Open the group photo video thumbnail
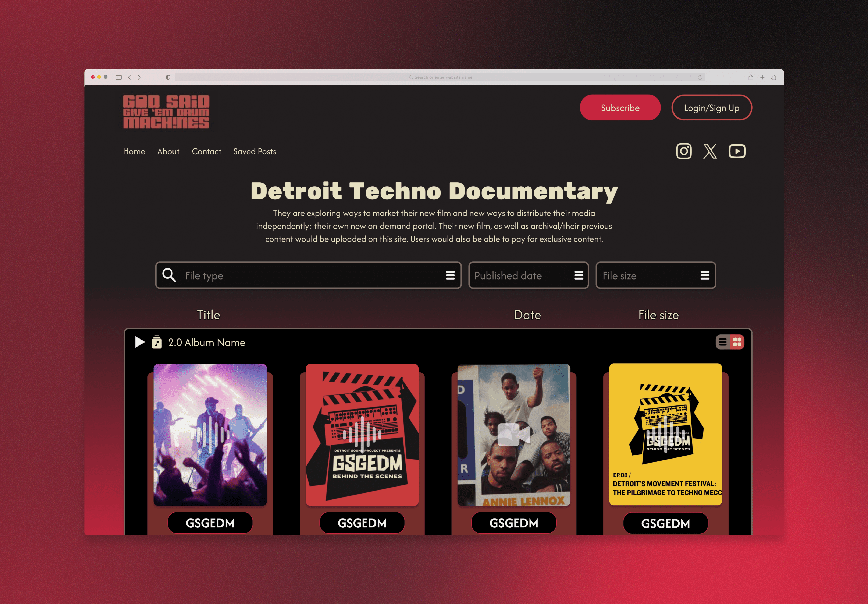868x604 pixels. pyautogui.click(x=514, y=435)
